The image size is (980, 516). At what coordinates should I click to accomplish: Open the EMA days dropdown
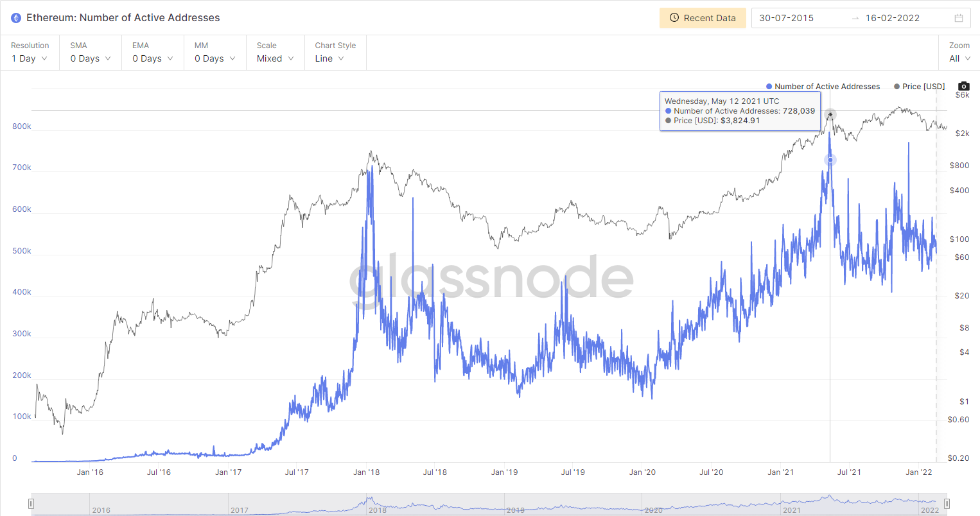[x=153, y=58]
